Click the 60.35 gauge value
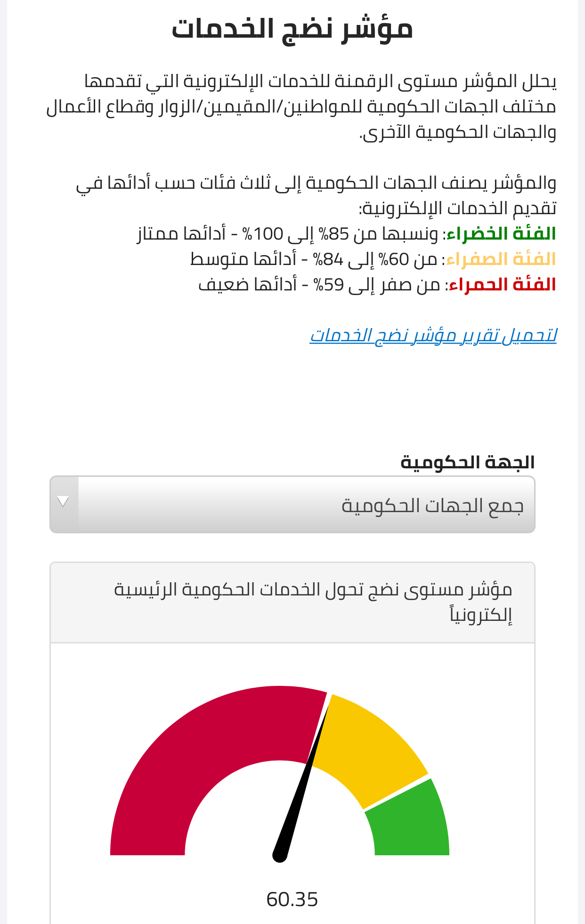Image resolution: width=585 pixels, height=924 pixels. [292, 900]
